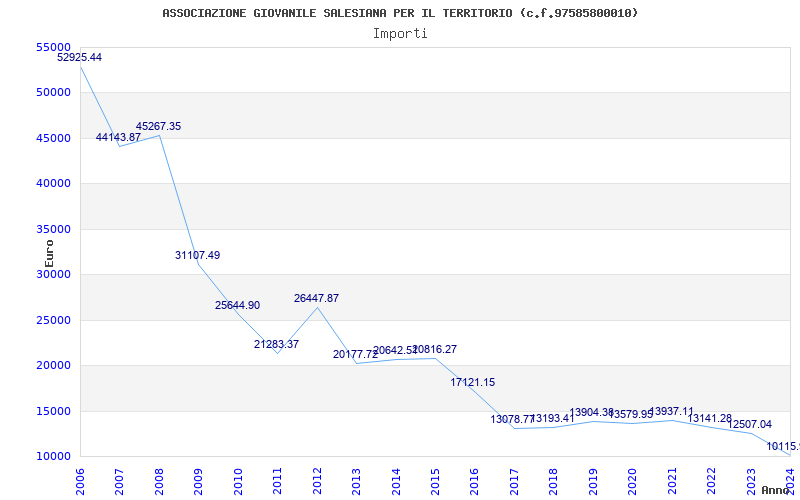
Task: Click year label 2021
Action: pos(672,481)
